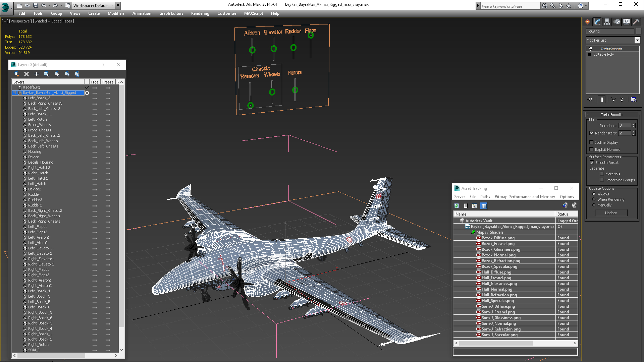Viewport: 644px width, 362px height.
Task: Enable Separate by Smoothing Groups checkbox
Action: (x=602, y=180)
